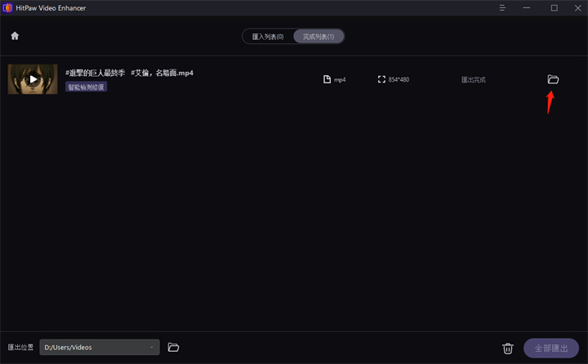The width and height of the screenshot is (588, 364).
Task: Click the 854*480 resolution icon
Action: click(381, 79)
